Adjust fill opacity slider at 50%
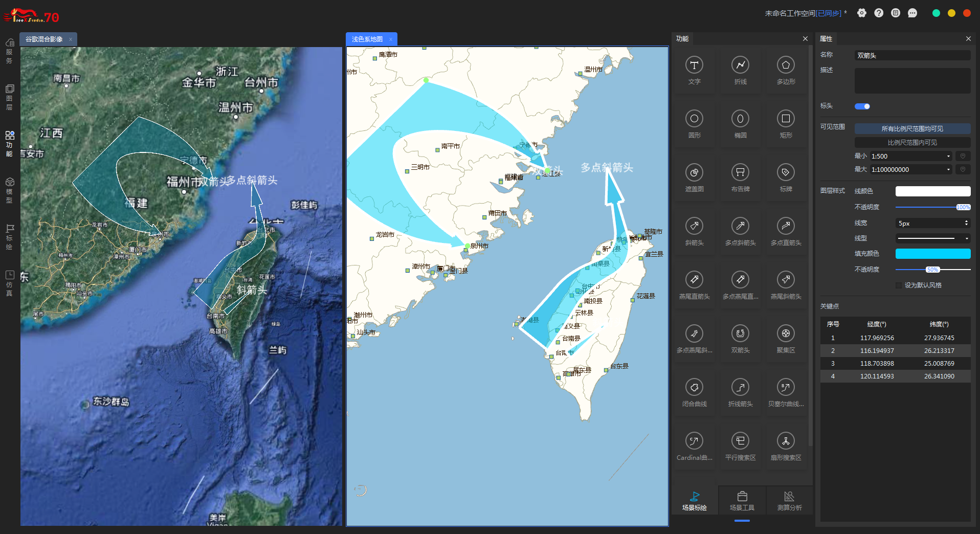980x534 pixels. point(933,270)
